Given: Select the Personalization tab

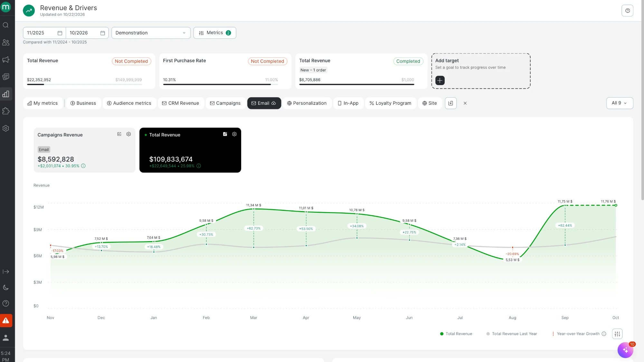Looking at the screenshot, I should pyautogui.click(x=307, y=103).
